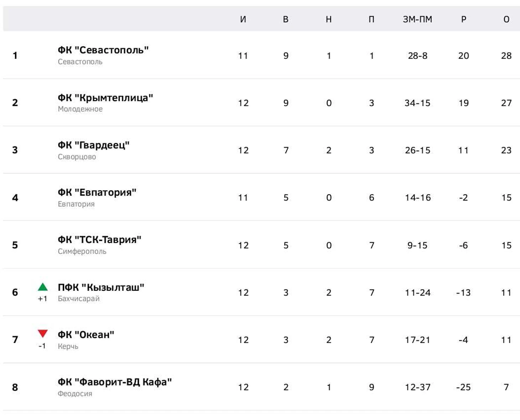Open the ФК "ТСК-Таврия" team page
Image resolution: width=520 pixels, height=420 pixels.
pyautogui.click(x=99, y=240)
